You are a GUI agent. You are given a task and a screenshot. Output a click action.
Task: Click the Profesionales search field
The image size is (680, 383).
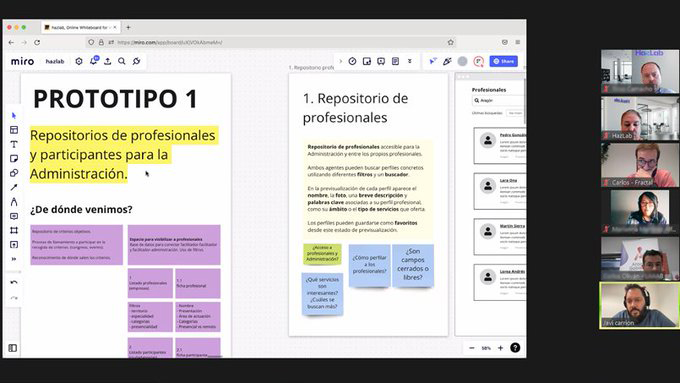[498, 101]
